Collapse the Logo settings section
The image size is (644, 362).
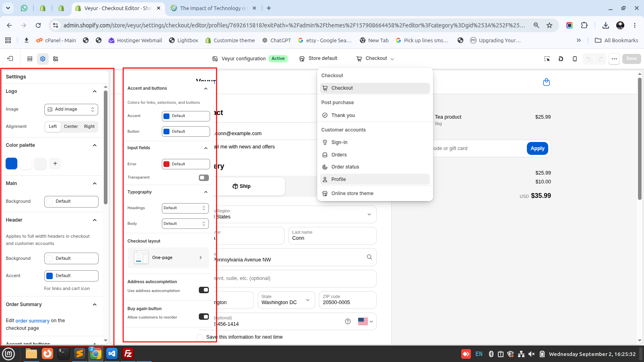point(95,91)
